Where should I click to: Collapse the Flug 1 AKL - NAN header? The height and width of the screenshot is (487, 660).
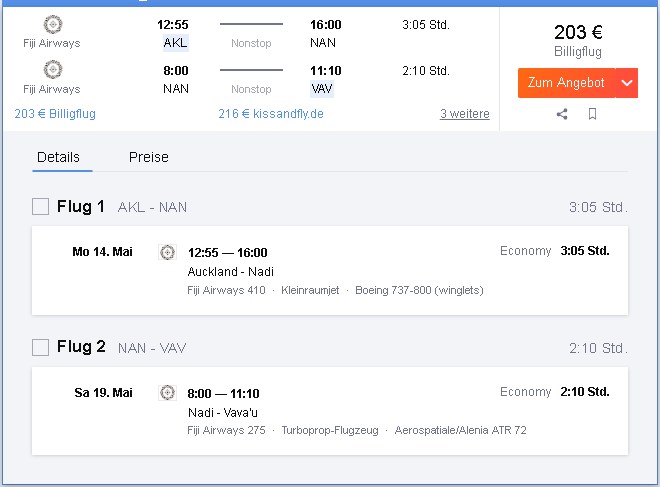(x=330, y=207)
